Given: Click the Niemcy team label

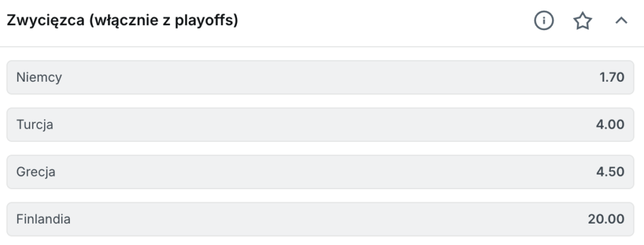Looking at the screenshot, I should click(39, 77).
